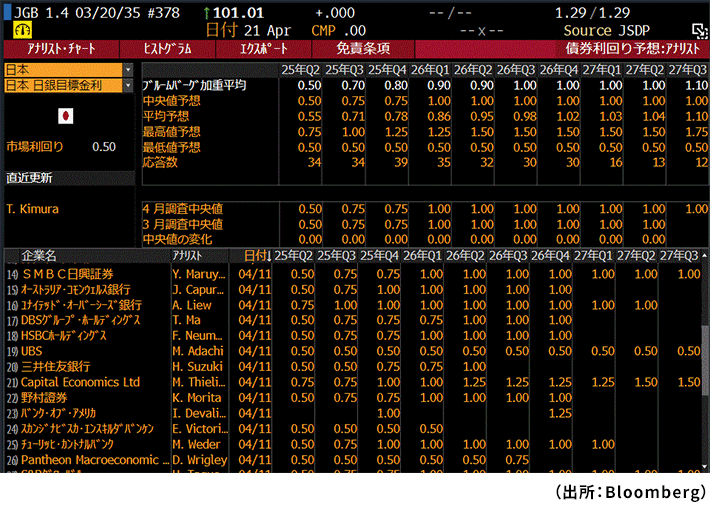Screen dimensions: 710x514
Task: Select row 14 ＳＭＢＣ日興証券
Action: click(352, 274)
